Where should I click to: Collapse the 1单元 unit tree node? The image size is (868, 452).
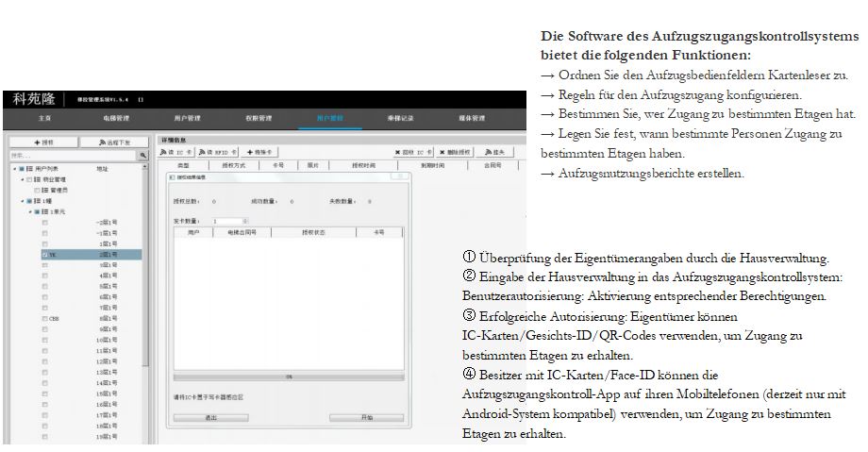click(x=29, y=211)
